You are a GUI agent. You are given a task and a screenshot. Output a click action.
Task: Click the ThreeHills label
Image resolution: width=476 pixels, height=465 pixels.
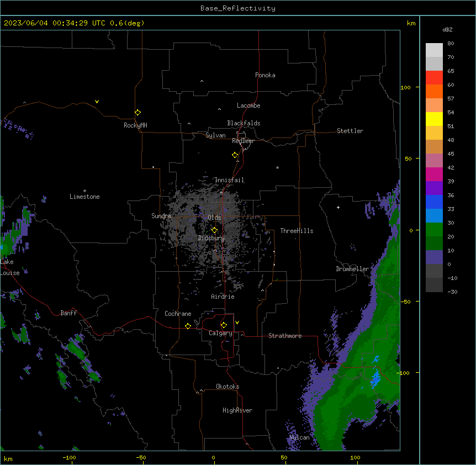point(297,231)
